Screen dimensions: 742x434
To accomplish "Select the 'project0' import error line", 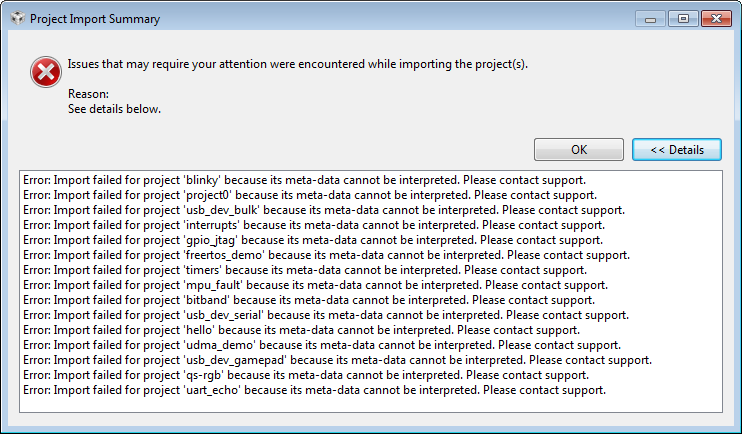I will pos(310,195).
